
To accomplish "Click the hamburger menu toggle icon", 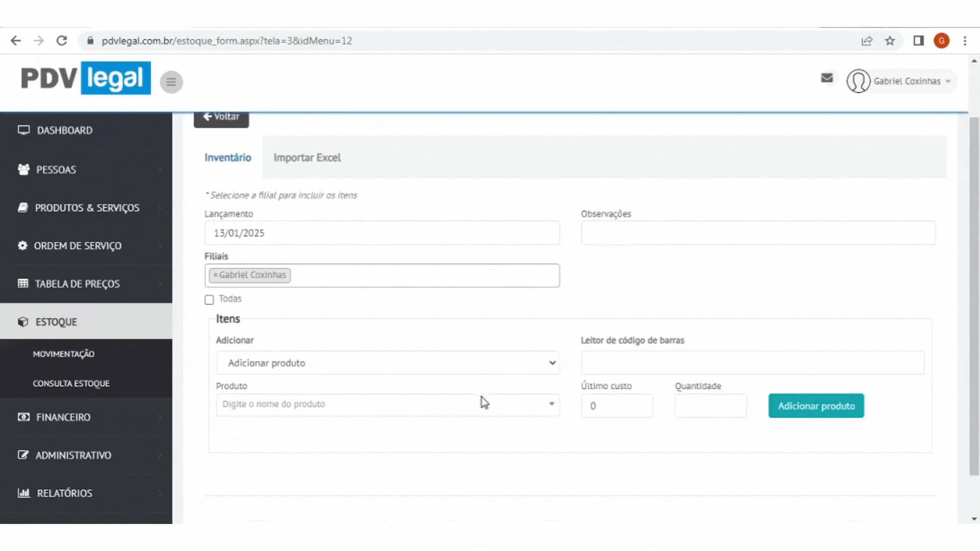I will (171, 82).
